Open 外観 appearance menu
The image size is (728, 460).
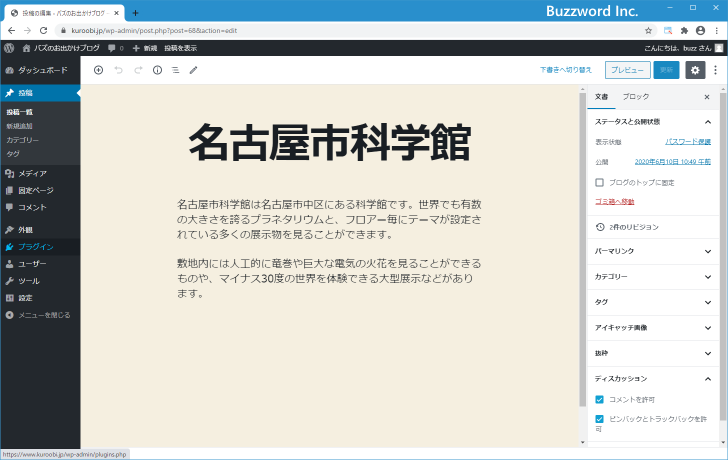pyautogui.click(x=40, y=230)
